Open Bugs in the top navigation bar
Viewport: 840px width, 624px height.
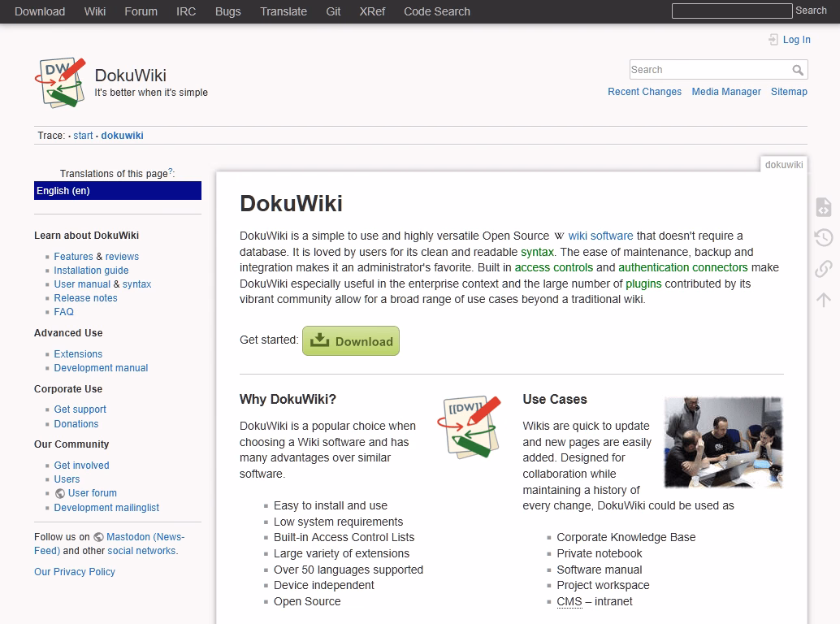[227, 11]
